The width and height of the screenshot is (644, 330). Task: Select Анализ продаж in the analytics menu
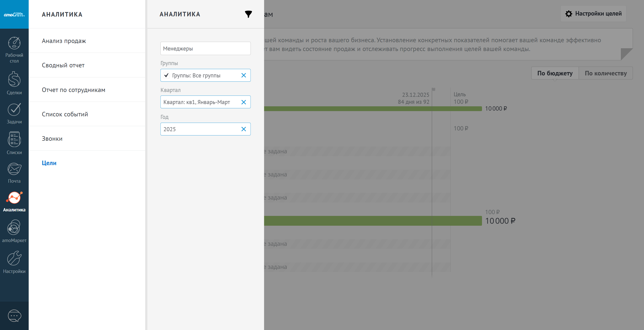[64, 41]
